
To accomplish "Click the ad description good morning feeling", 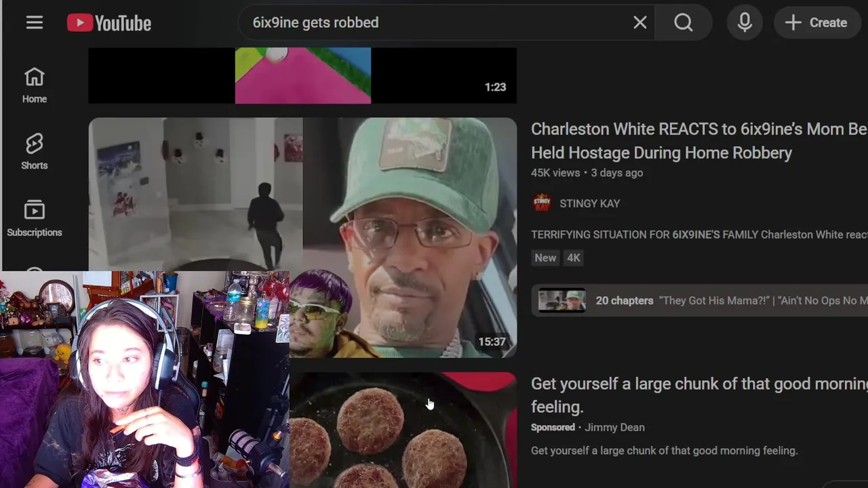I will (x=664, y=450).
